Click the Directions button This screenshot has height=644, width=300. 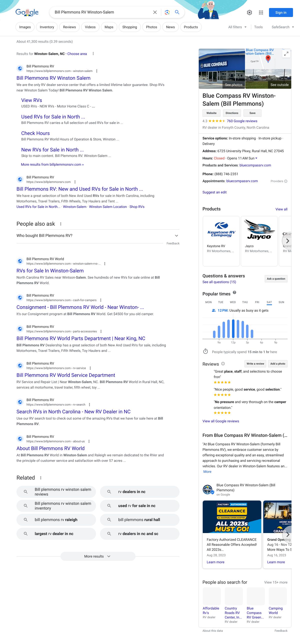tap(232, 113)
